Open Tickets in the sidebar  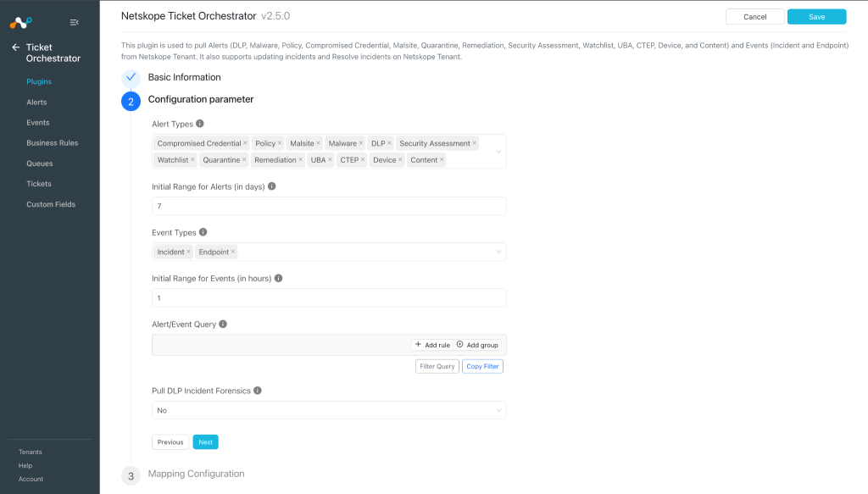click(39, 184)
